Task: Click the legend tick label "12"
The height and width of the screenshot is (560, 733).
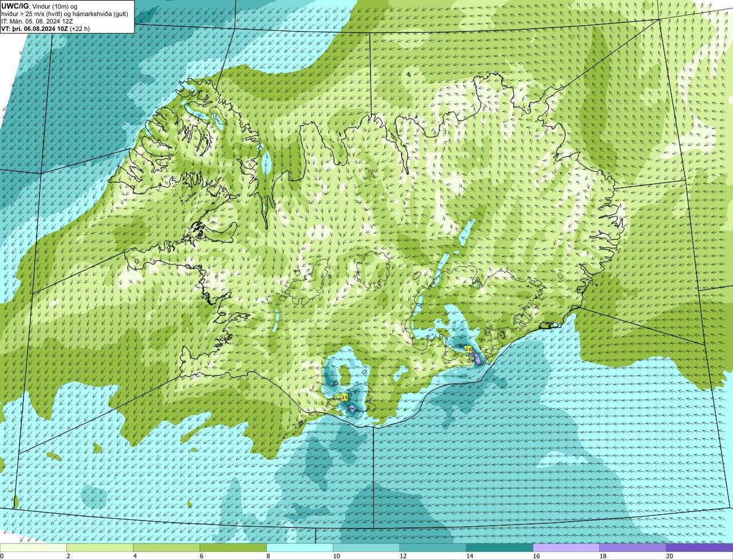Action: (403, 555)
